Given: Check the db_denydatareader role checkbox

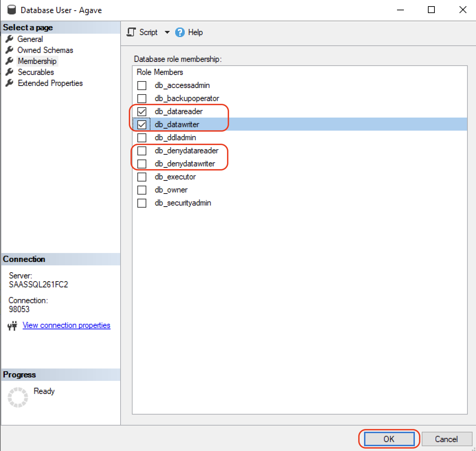Looking at the screenshot, I should pos(142,151).
